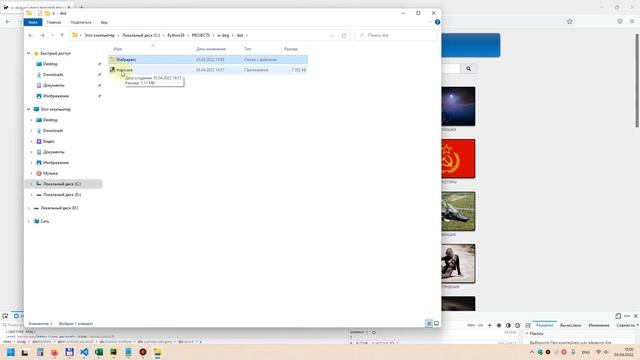Open address bar history dropdown
The width and height of the screenshot is (640, 360).
[x=332, y=36]
